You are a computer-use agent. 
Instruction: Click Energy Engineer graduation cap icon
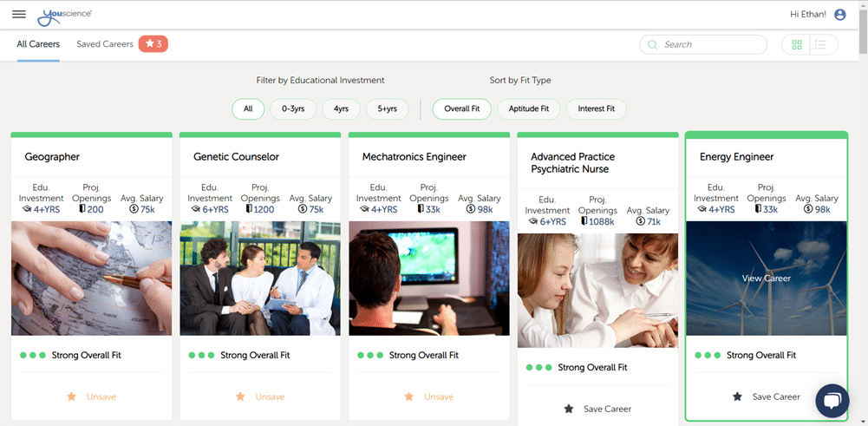pos(702,209)
